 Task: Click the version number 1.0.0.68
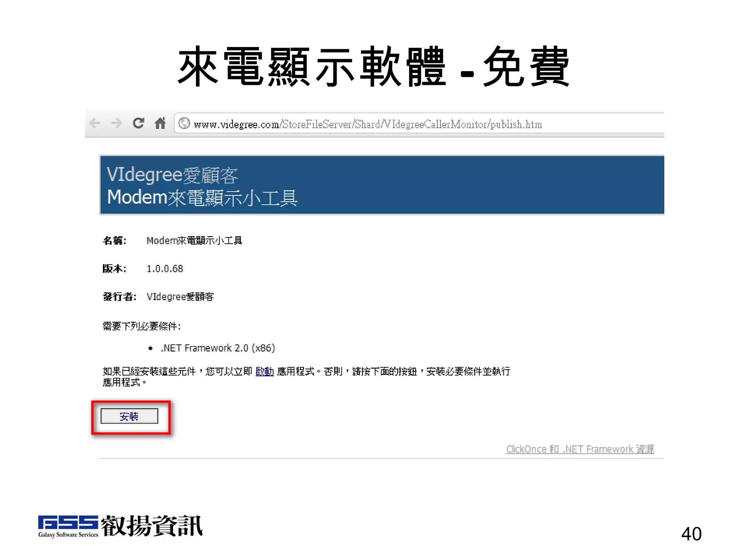click(165, 269)
